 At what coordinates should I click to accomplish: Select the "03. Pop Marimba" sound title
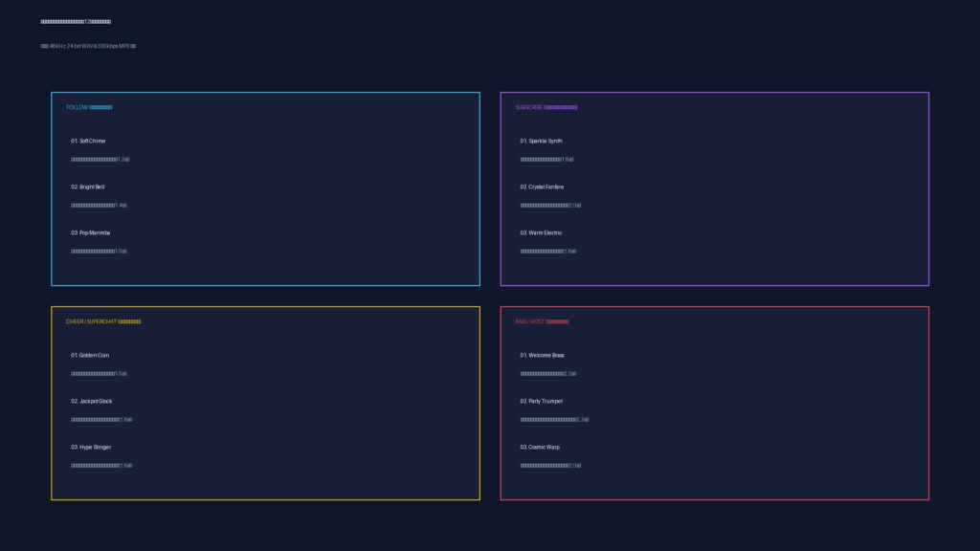click(91, 233)
